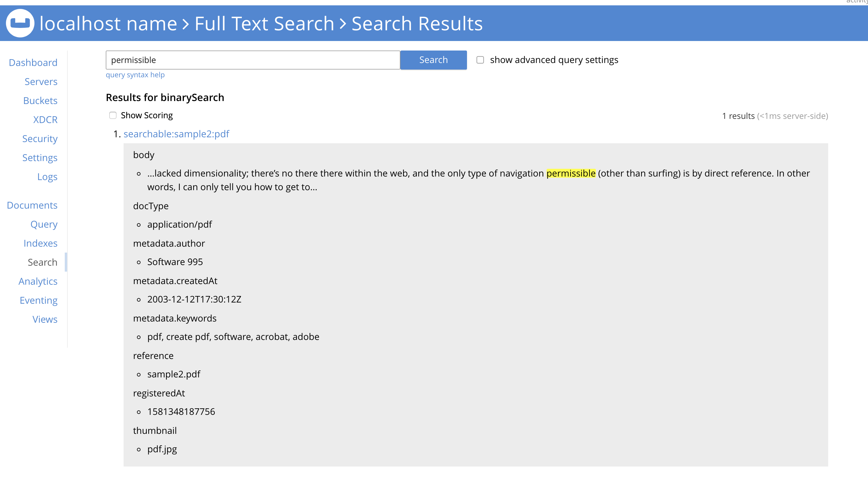
Task: Open the Security sidebar section
Action: 40,139
